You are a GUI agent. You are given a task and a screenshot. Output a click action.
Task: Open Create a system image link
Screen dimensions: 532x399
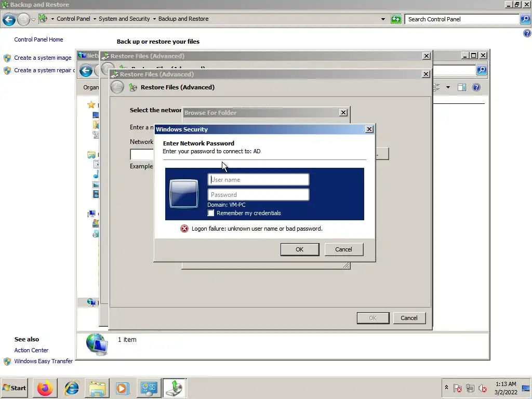pyautogui.click(x=43, y=58)
